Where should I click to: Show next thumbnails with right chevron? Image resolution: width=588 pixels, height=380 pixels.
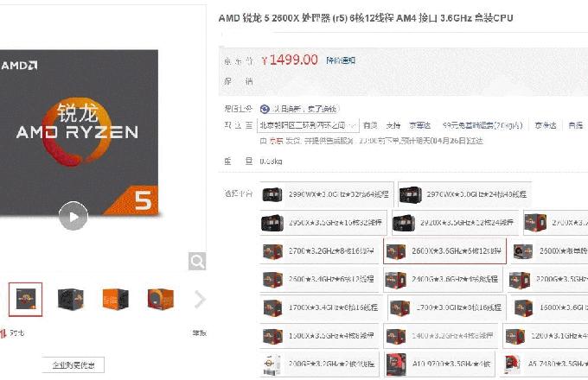tap(200, 300)
